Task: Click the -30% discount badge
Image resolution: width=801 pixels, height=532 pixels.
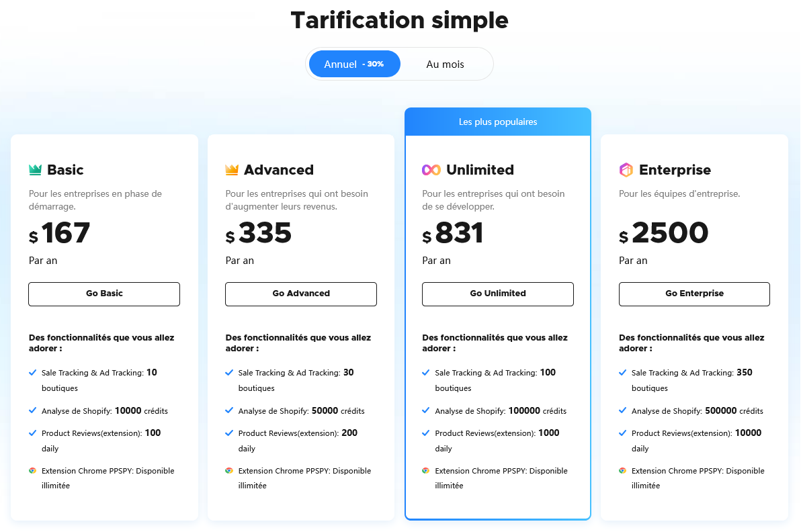Action: tap(373, 64)
